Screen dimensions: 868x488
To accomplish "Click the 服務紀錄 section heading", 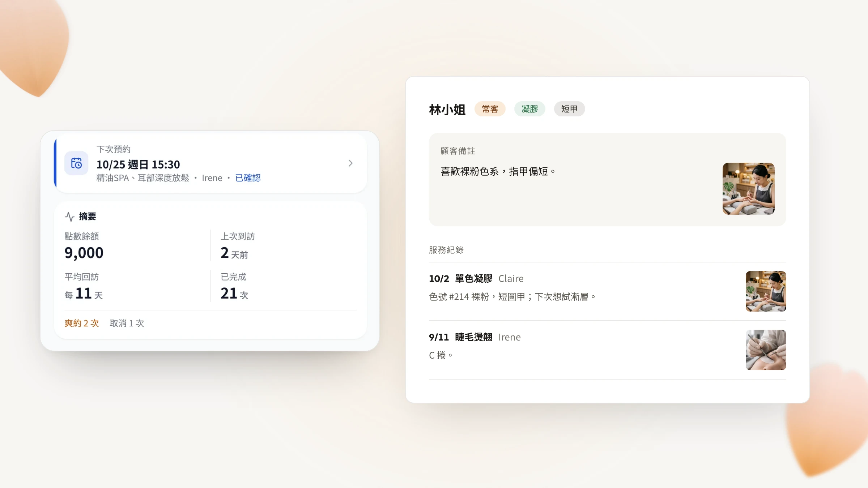I will pos(446,250).
